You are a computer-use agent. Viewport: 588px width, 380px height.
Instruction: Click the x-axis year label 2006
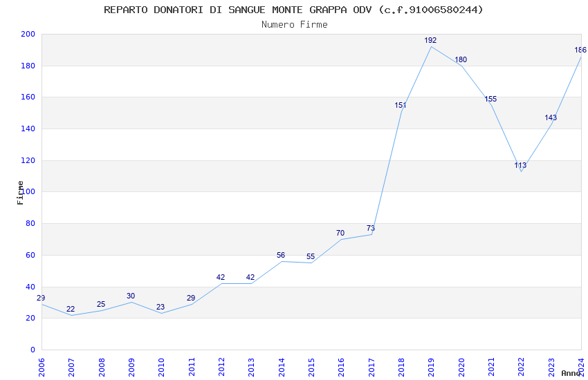click(42, 367)
